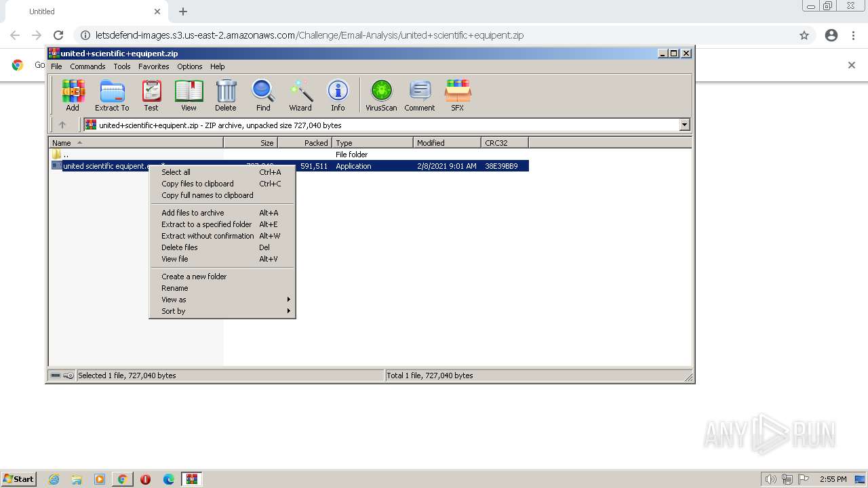The height and width of the screenshot is (488, 868).
Task: Choose 'Extract without confirmation'
Action: [x=222, y=236]
